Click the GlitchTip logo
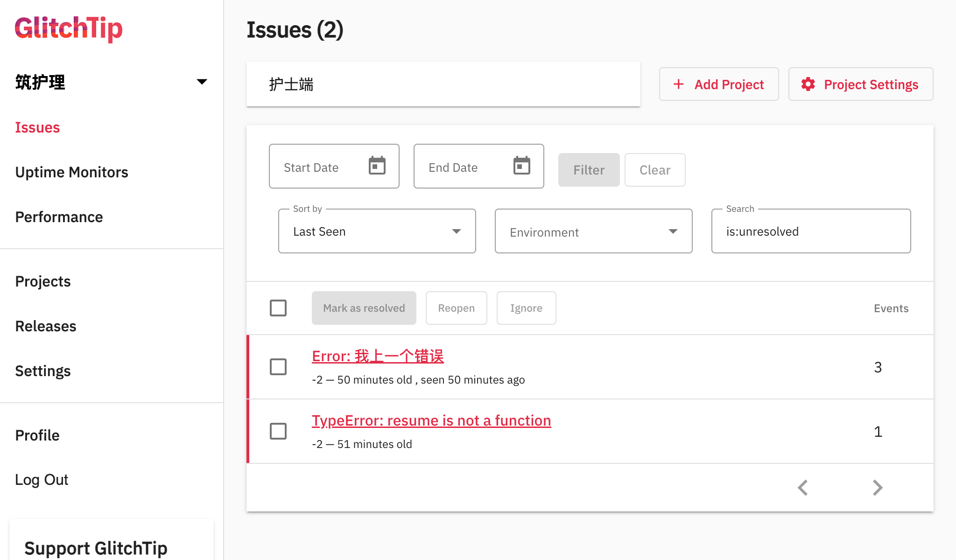 [69, 28]
